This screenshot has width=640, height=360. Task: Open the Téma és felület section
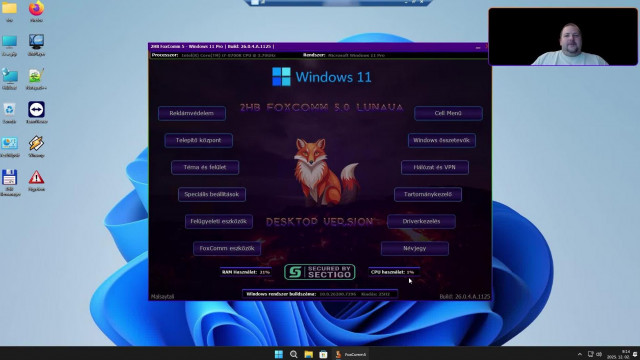[205, 167]
